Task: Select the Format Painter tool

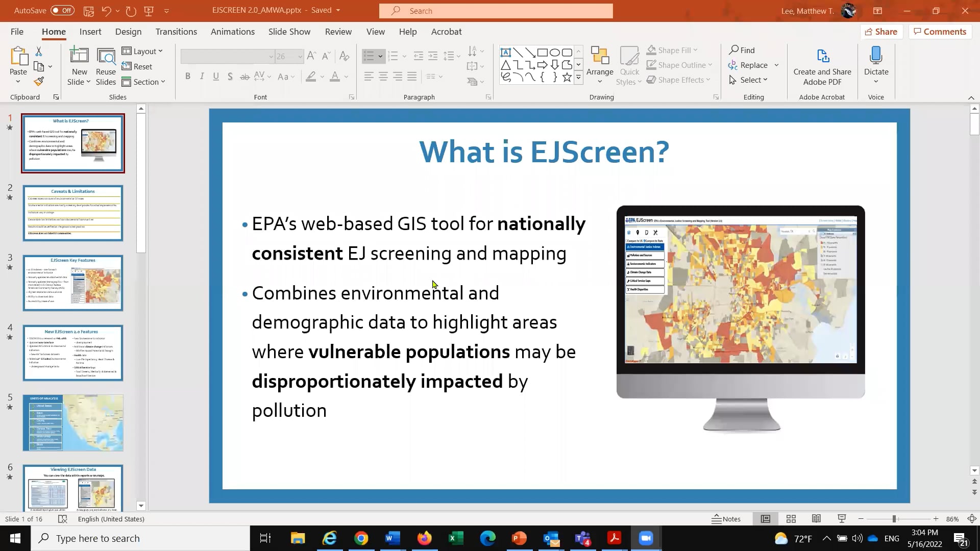Action: coord(39,81)
